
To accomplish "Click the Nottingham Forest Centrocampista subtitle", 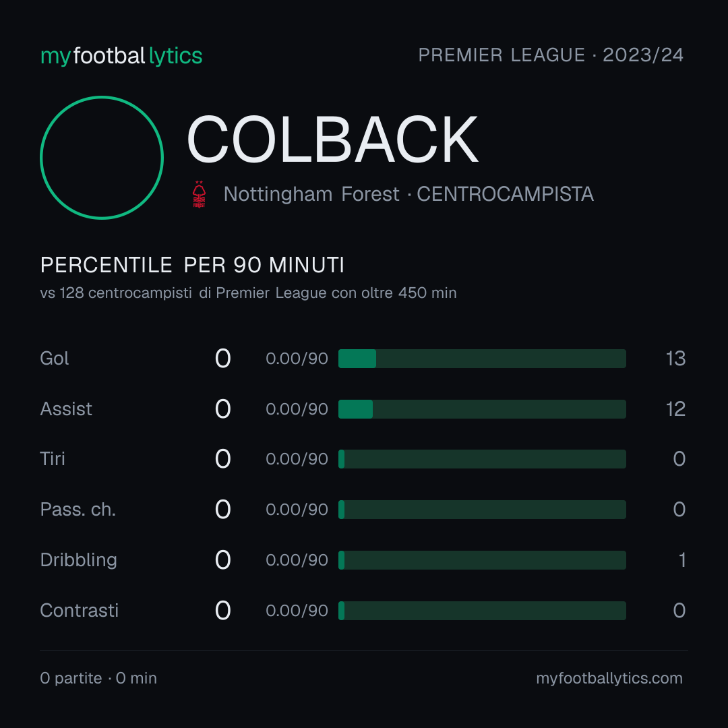I will pos(408,194).
